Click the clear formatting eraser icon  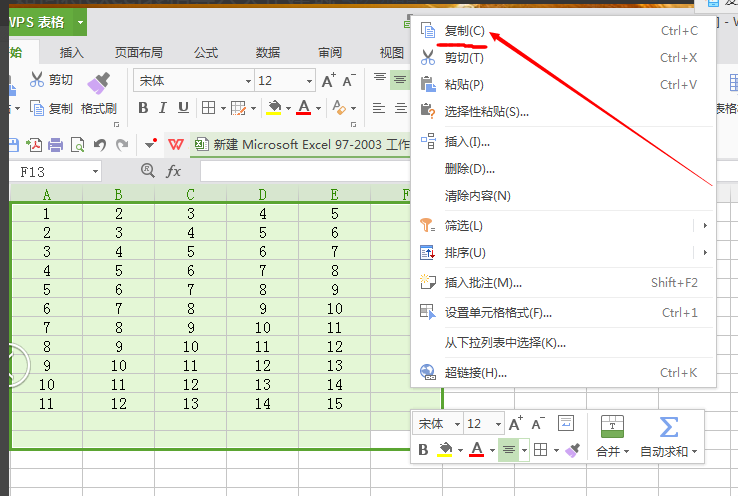click(339, 108)
